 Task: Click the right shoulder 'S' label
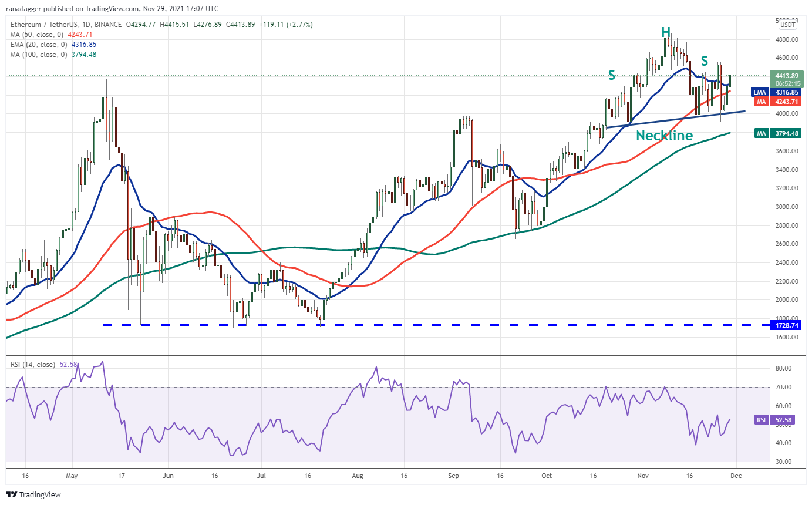(704, 61)
